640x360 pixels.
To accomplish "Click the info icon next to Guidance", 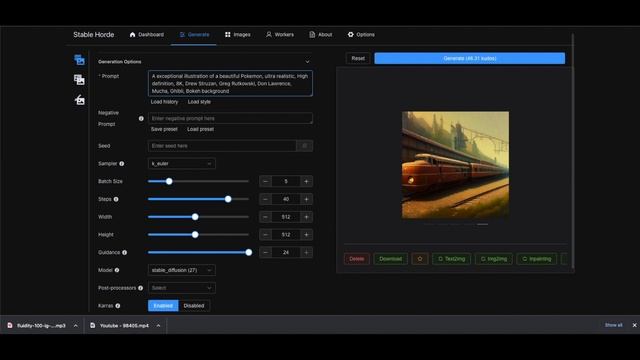I will [124, 253].
